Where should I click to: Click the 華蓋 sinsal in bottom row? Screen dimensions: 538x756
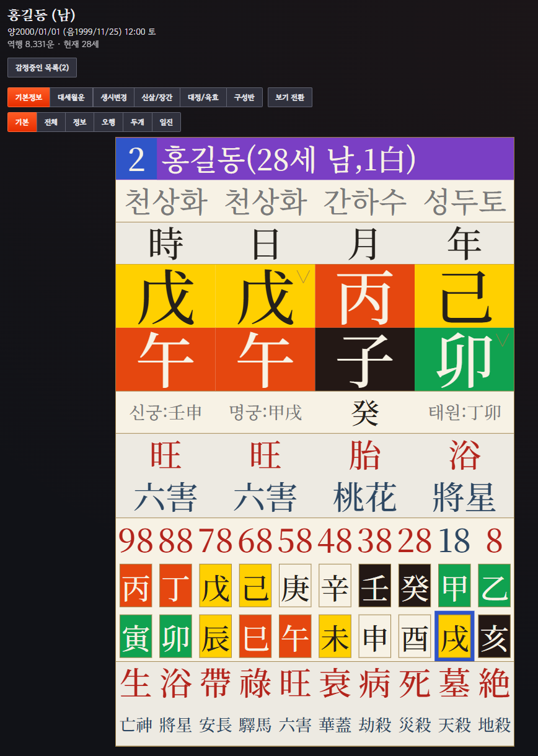point(335,724)
